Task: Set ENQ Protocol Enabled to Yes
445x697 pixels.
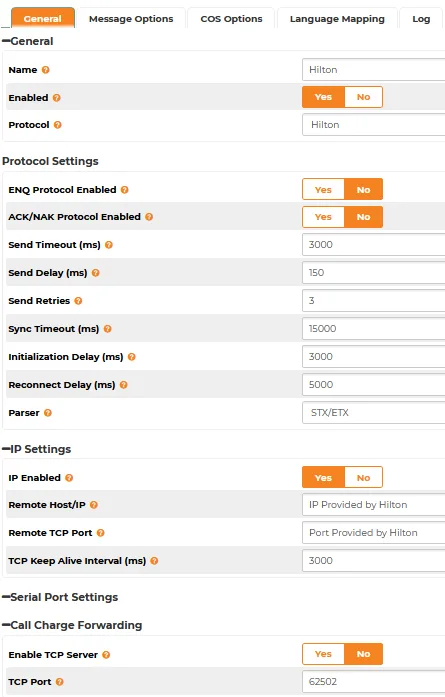Action: coord(323,190)
